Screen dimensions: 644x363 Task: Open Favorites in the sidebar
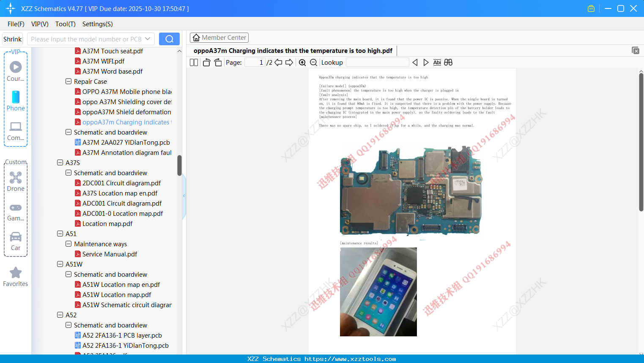(x=16, y=277)
